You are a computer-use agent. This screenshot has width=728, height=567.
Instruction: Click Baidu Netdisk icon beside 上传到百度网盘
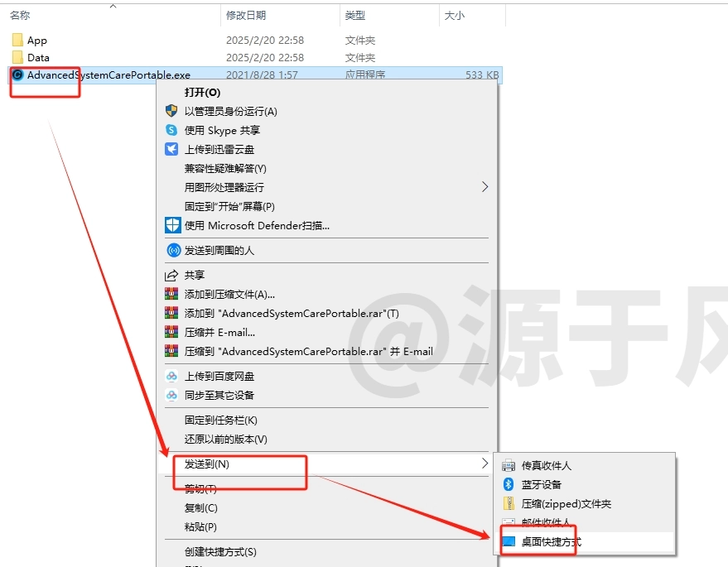pyautogui.click(x=171, y=376)
